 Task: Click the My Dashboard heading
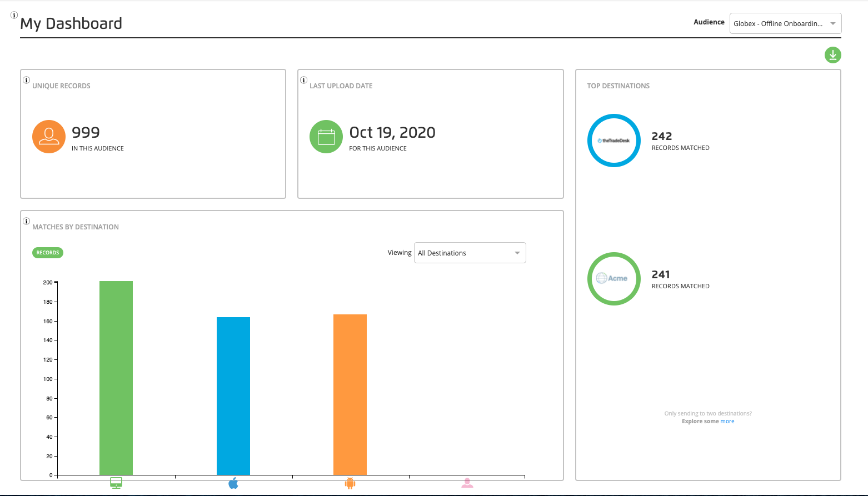click(71, 23)
